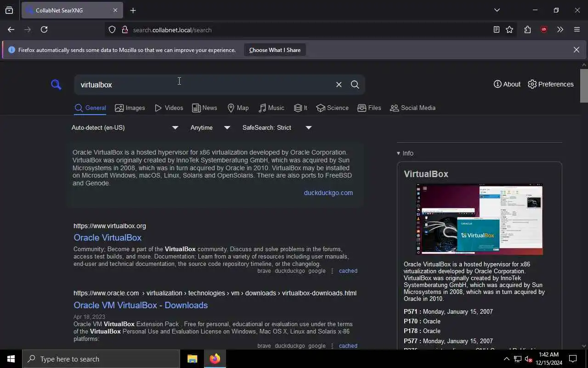The height and width of the screenshot is (368, 588).
Task: Click the network tray icon
Action: [x=517, y=359]
